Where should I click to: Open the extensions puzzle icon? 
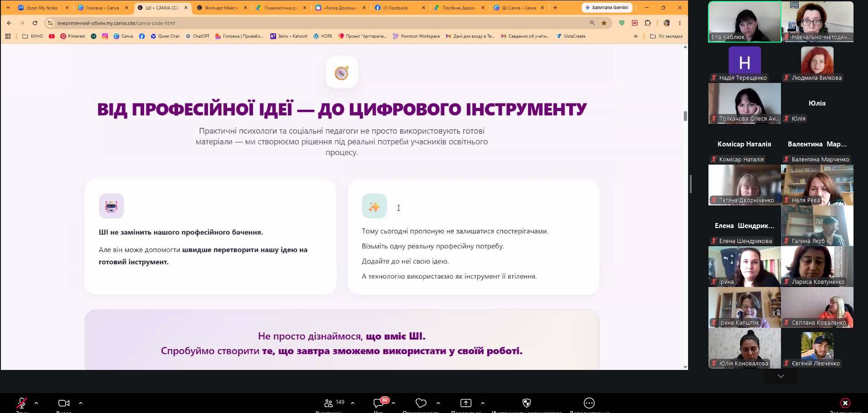pyautogui.click(x=648, y=23)
